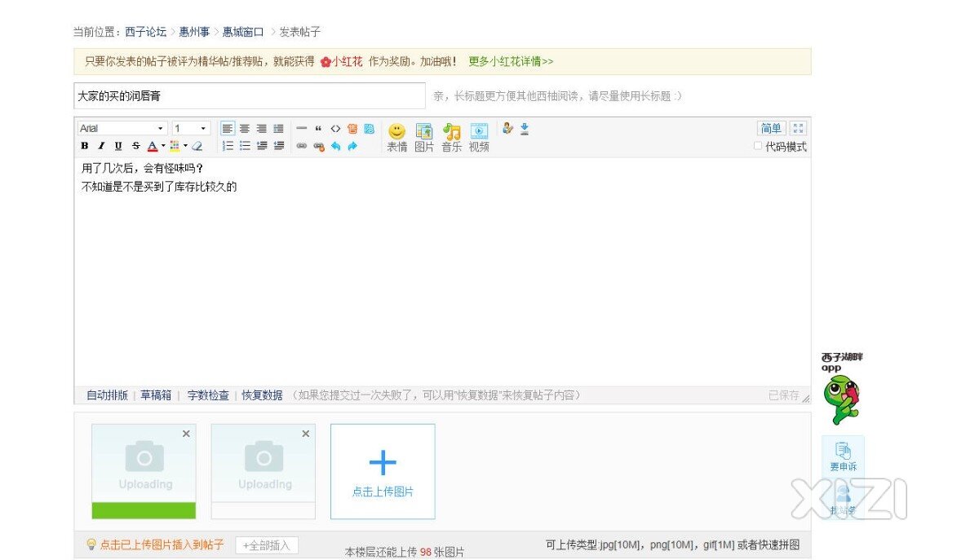Screen dimensions: 979x560
Task: Click the blue 隐 hidden-content icon
Action: coord(369,129)
